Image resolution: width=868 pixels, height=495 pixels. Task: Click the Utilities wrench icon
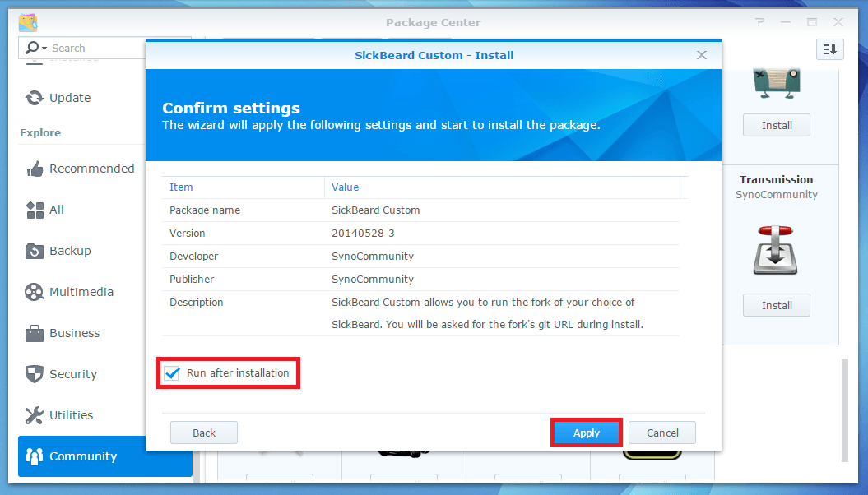[x=35, y=415]
